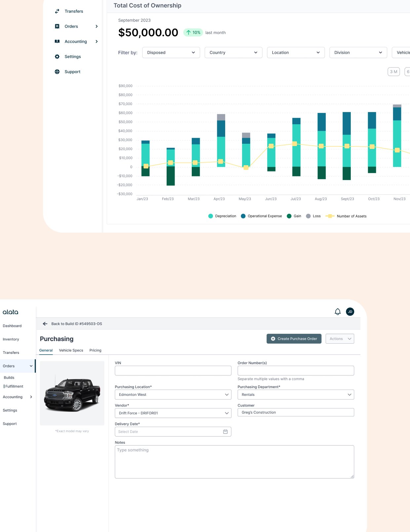This screenshot has height=532, width=410.
Task: Click the Feb/23 stacked bar
Action: 171,167
